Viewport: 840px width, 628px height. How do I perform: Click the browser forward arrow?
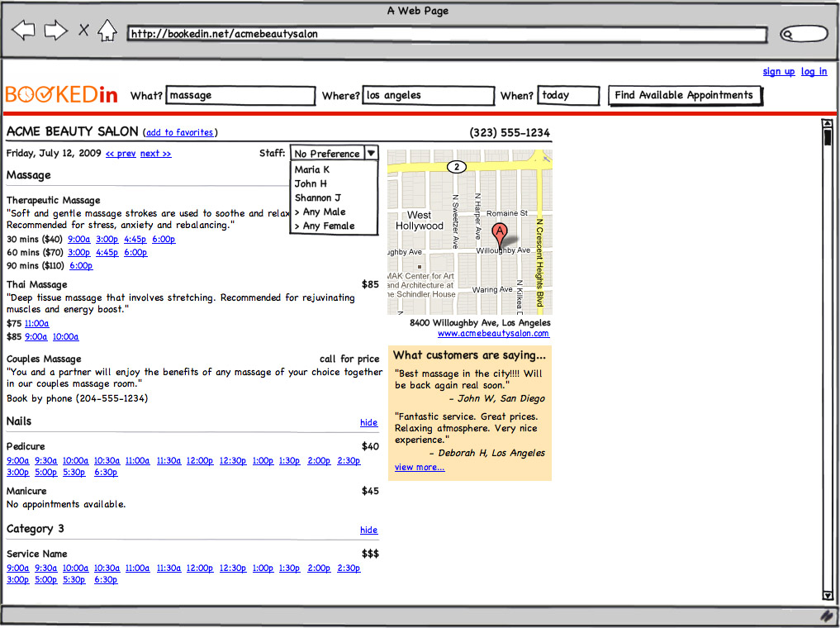[55, 30]
